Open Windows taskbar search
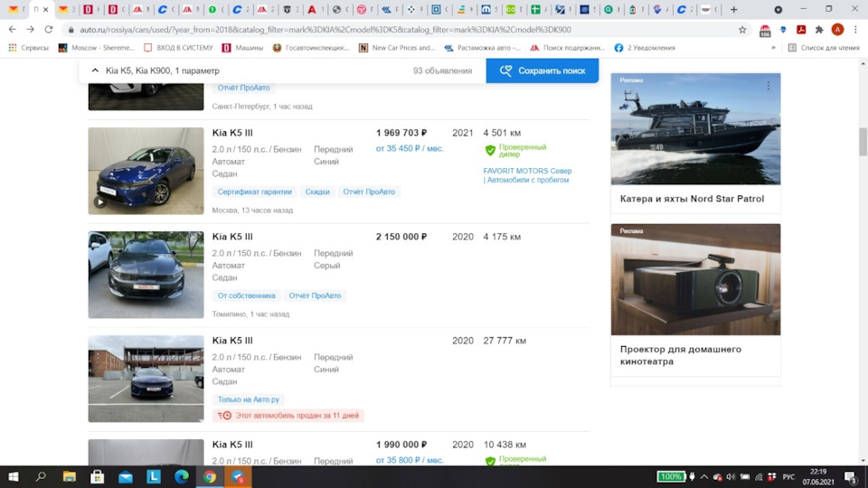The image size is (868, 488). tap(41, 476)
